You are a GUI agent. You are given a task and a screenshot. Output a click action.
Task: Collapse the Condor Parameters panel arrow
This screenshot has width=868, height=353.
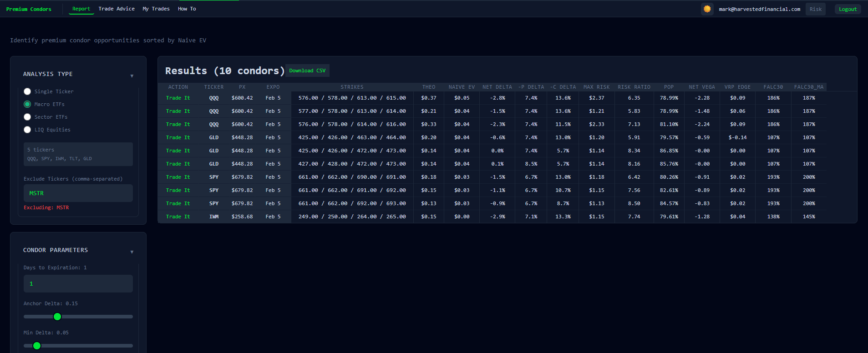point(132,252)
